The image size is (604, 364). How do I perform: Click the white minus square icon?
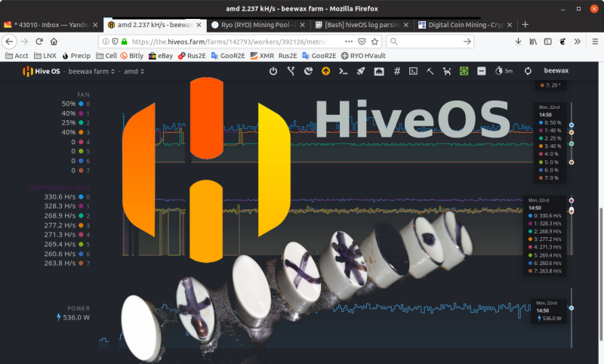482,71
